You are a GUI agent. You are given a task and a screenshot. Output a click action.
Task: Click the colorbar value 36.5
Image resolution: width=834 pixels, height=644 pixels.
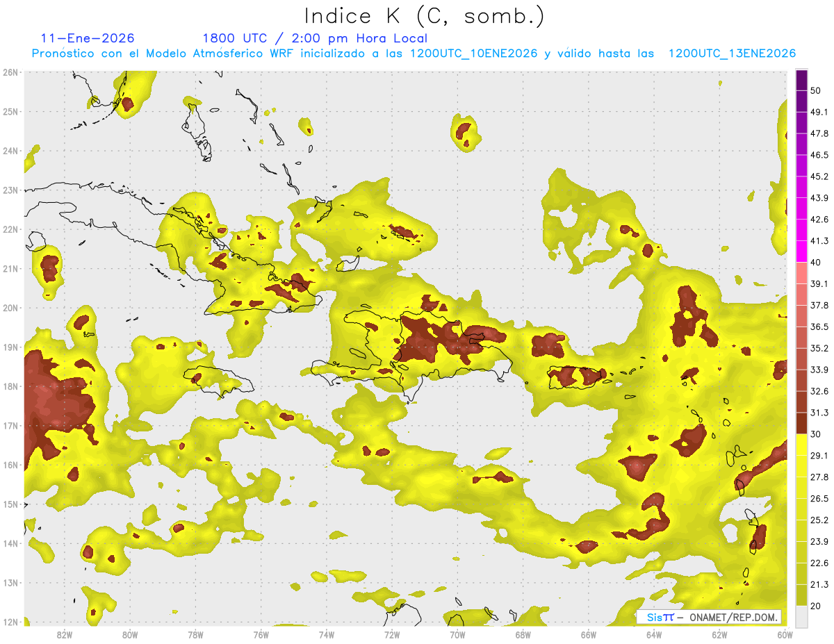click(x=819, y=327)
